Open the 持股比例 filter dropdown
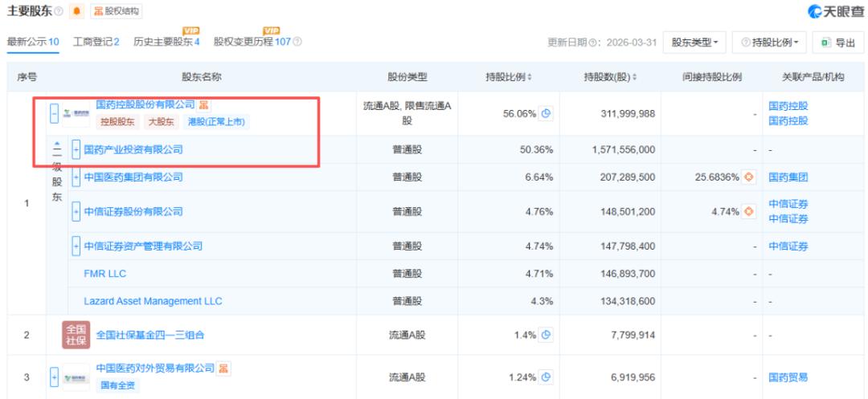 pos(769,43)
